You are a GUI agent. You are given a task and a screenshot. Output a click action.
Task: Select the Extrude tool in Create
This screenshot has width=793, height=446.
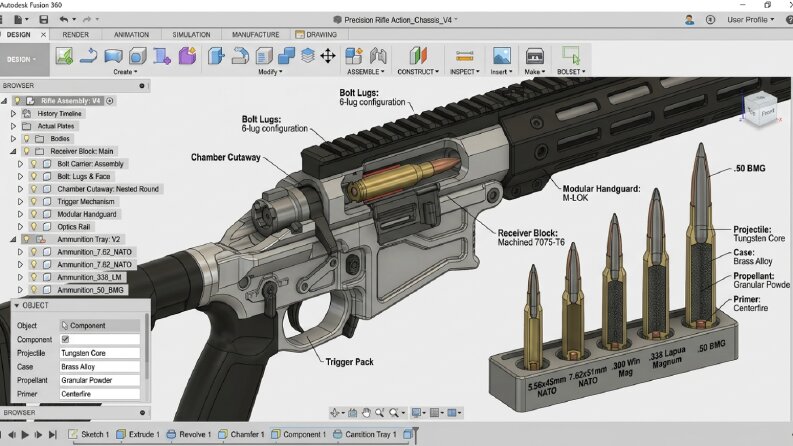point(89,56)
